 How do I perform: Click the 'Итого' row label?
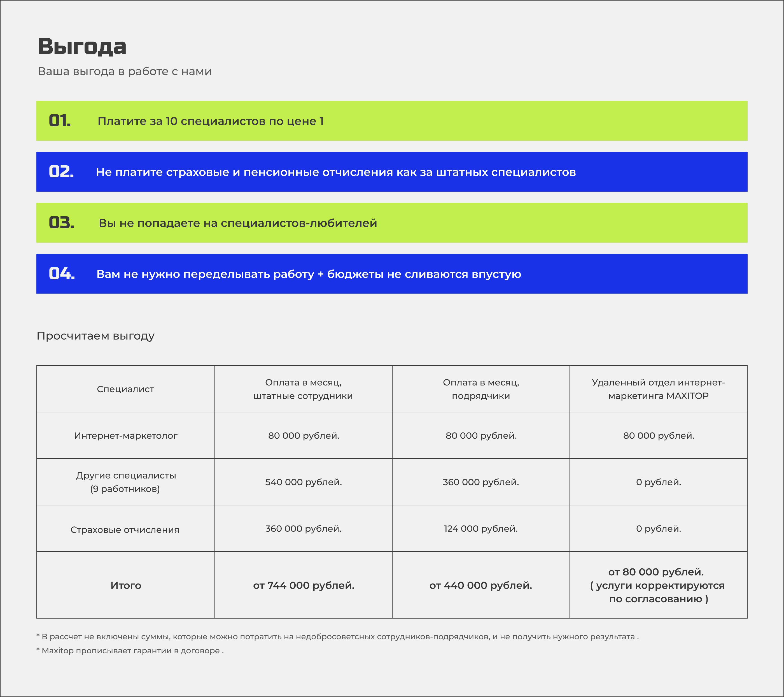125,585
